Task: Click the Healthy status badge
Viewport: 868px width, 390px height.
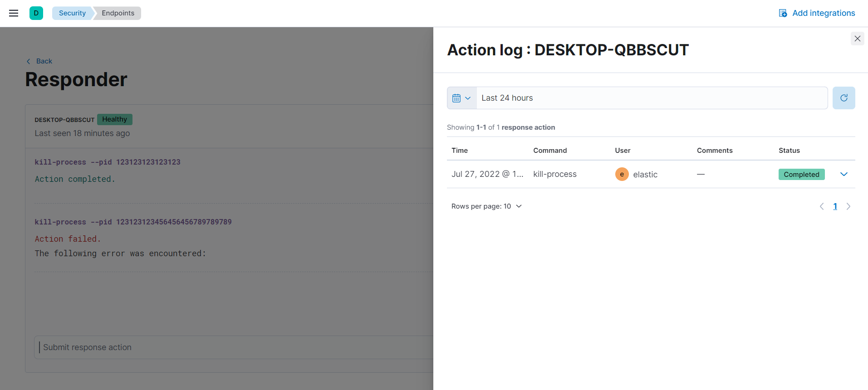Action: click(115, 119)
